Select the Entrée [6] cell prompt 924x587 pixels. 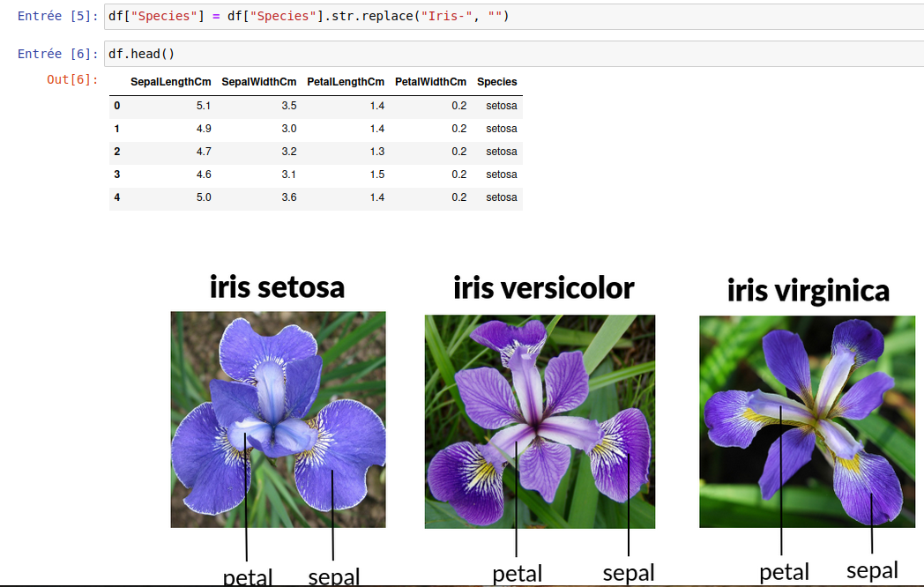click(x=57, y=54)
